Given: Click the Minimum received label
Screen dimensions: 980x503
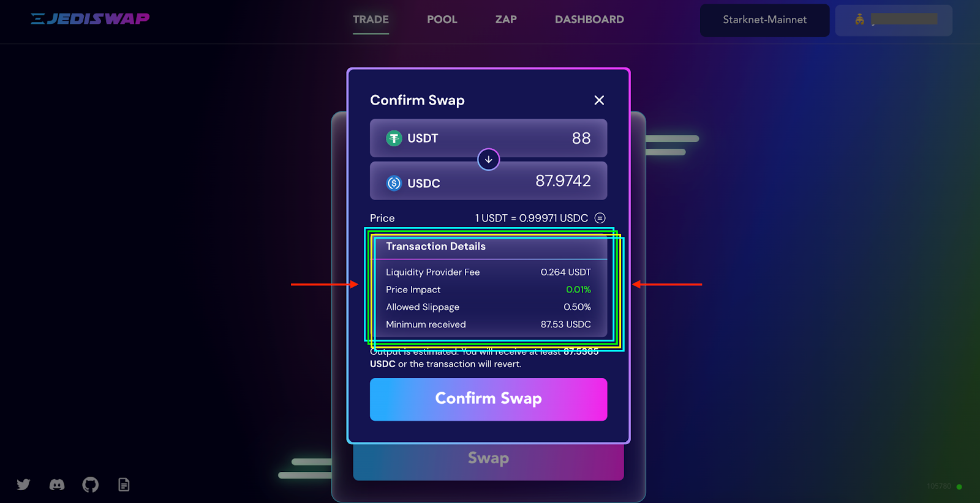Looking at the screenshot, I should coord(426,324).
